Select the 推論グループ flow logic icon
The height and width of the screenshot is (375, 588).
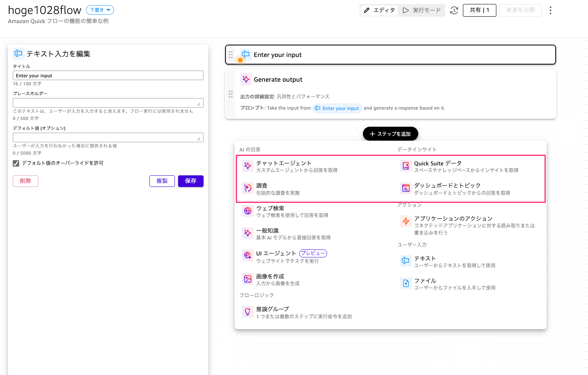[x=247, y=311]
